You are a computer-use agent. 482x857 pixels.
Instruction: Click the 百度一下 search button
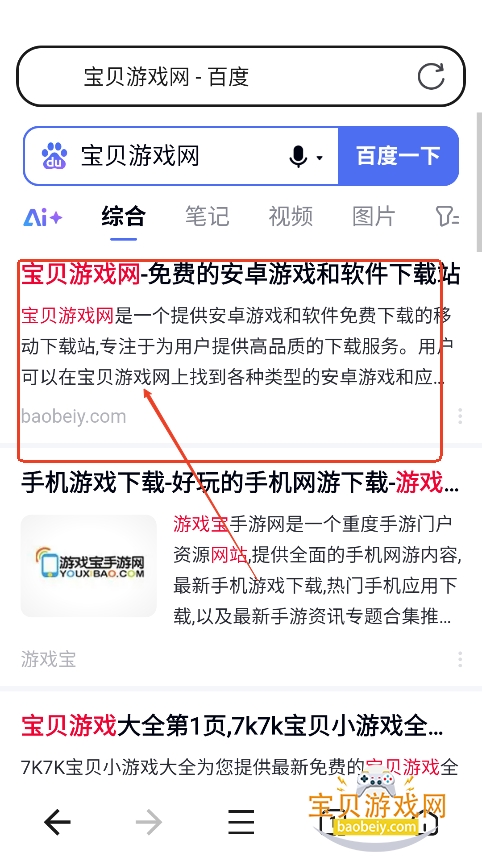point(398,156)
